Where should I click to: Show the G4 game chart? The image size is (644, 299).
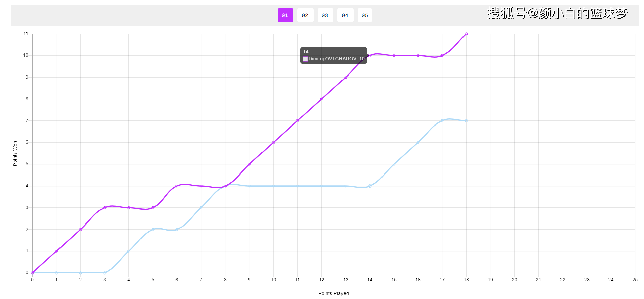pyautogui.click(x=345, y=15)
